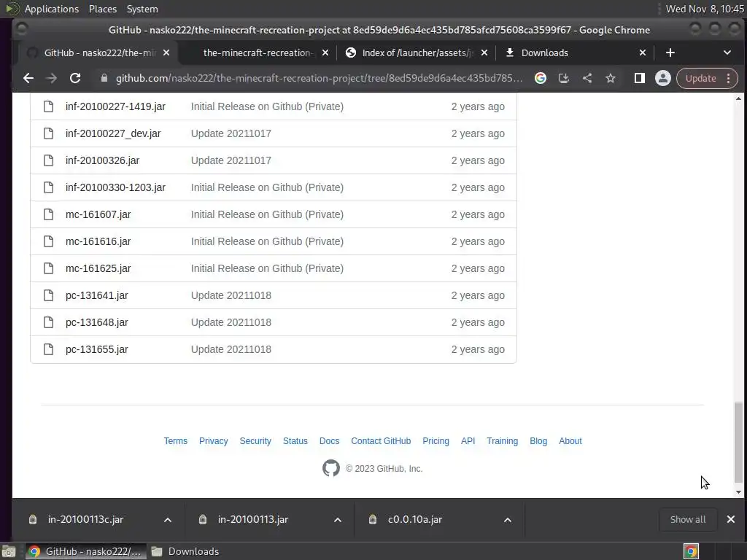Open the Privacy footer link
This screenshot has width=747, height=560.
point(214,441)
